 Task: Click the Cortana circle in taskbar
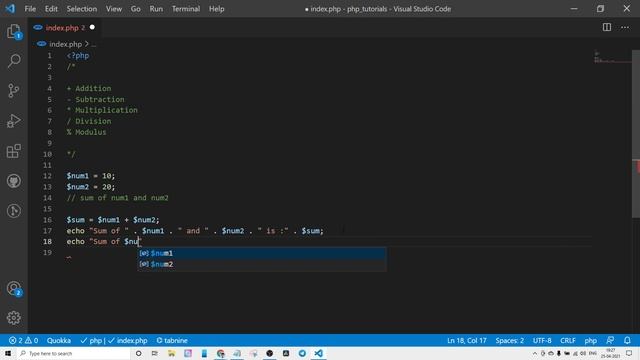[138, 353]
